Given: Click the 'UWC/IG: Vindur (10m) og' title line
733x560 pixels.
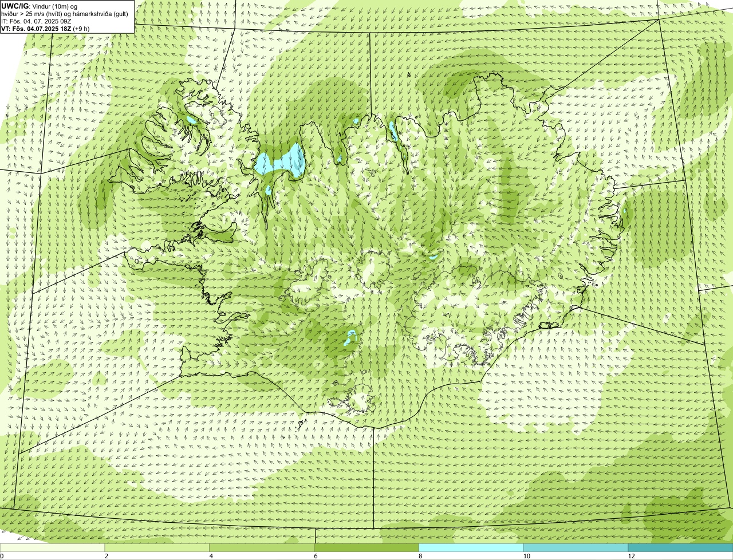Looking at the screenshot, I should [x=40, y=6].
